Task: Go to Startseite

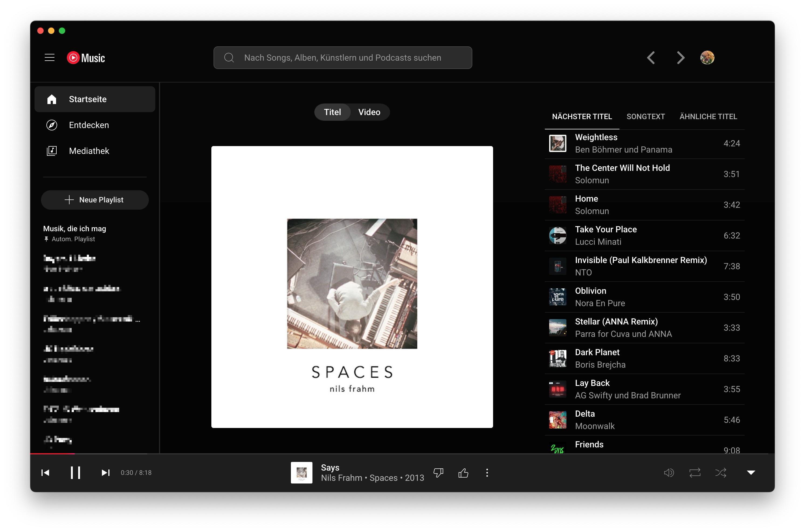Action: click(95, 99)
